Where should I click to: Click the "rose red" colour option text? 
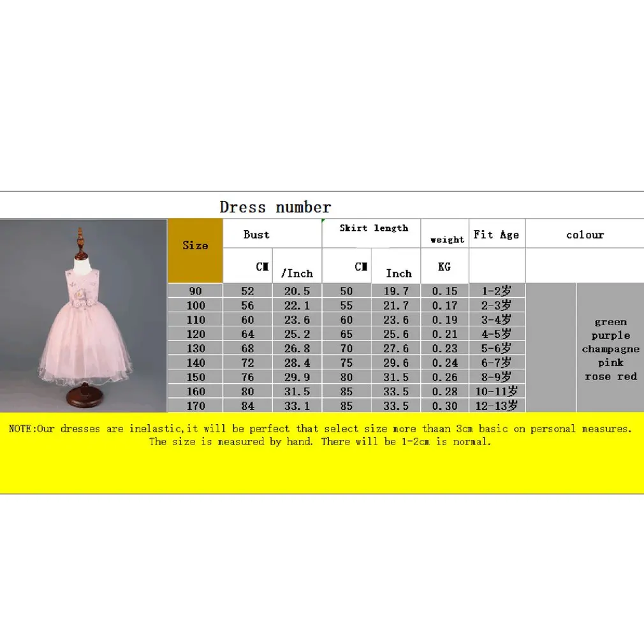coord(610,376)
